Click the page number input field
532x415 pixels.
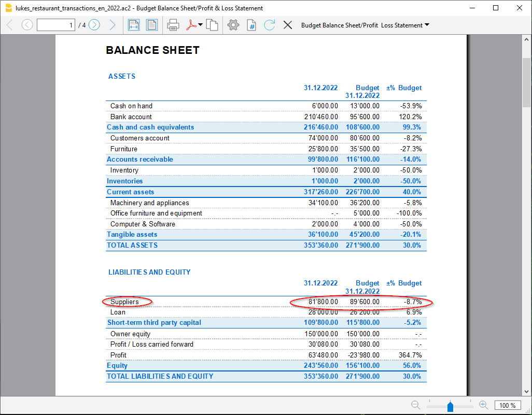coord(56,25)
